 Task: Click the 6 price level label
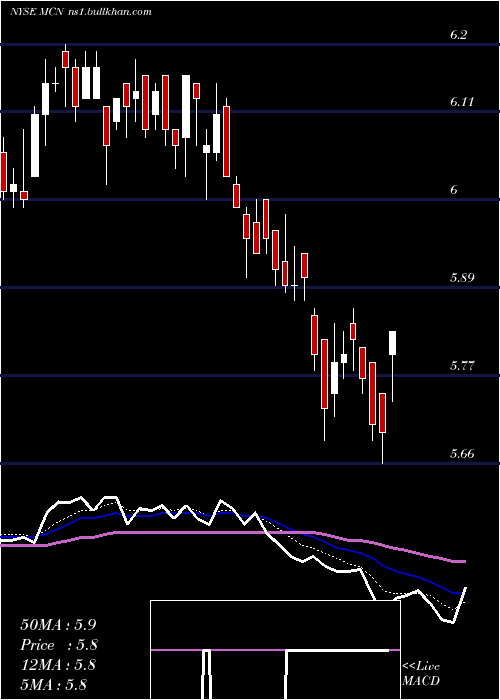pos(454,190)
